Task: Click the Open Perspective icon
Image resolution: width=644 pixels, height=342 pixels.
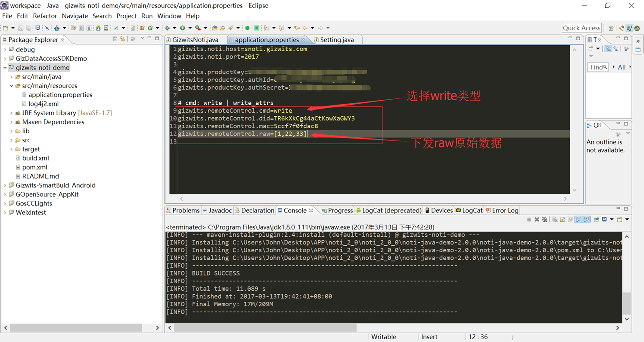Action: click(x=611, y=28)
